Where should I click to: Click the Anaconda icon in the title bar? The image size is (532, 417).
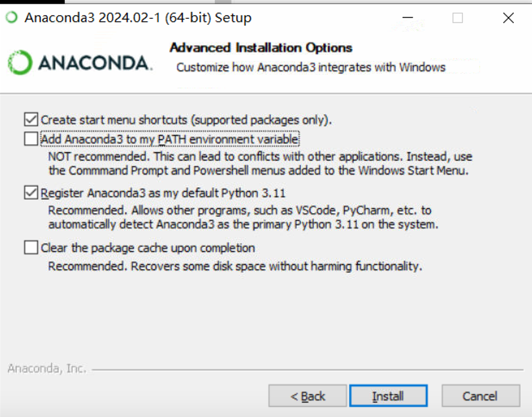(12, 17)
